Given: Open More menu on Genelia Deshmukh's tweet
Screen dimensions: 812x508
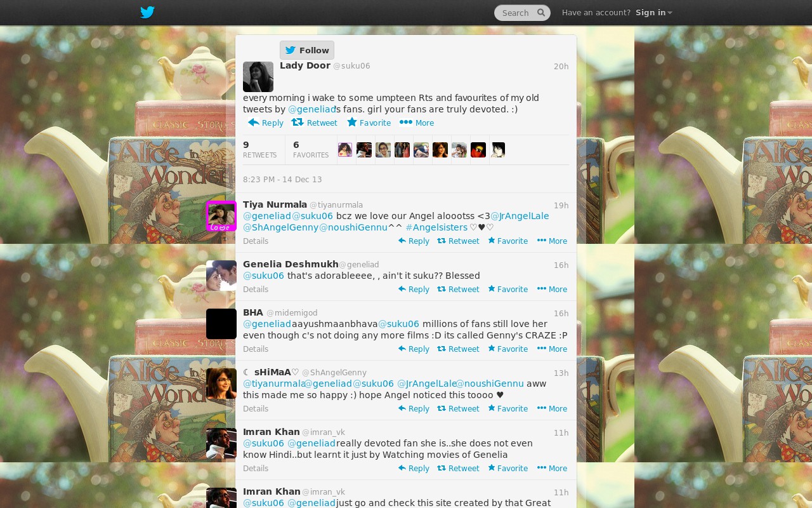Looking at the screenshot, I should (552, 290).
